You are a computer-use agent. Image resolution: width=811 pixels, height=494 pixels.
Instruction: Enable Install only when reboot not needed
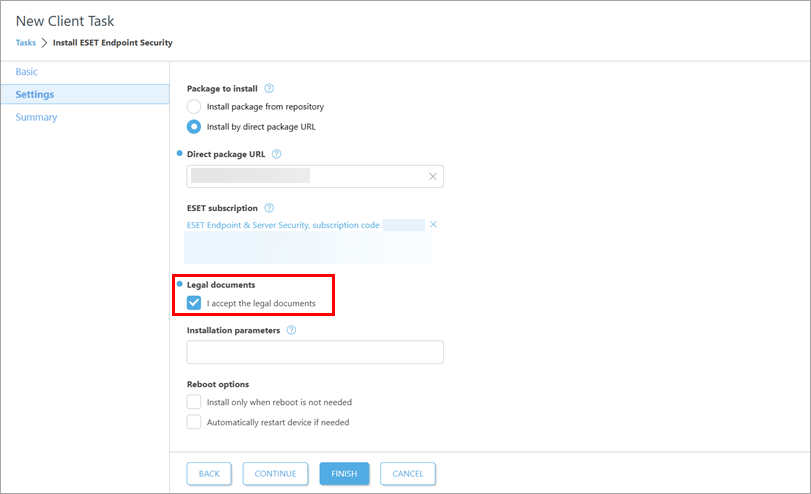point(194,402)
